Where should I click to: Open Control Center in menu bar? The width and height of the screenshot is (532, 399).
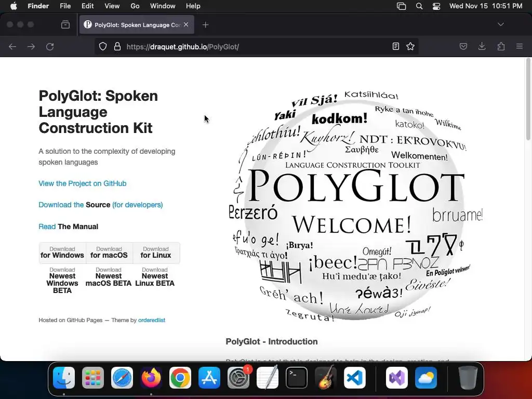coord(436,6)
